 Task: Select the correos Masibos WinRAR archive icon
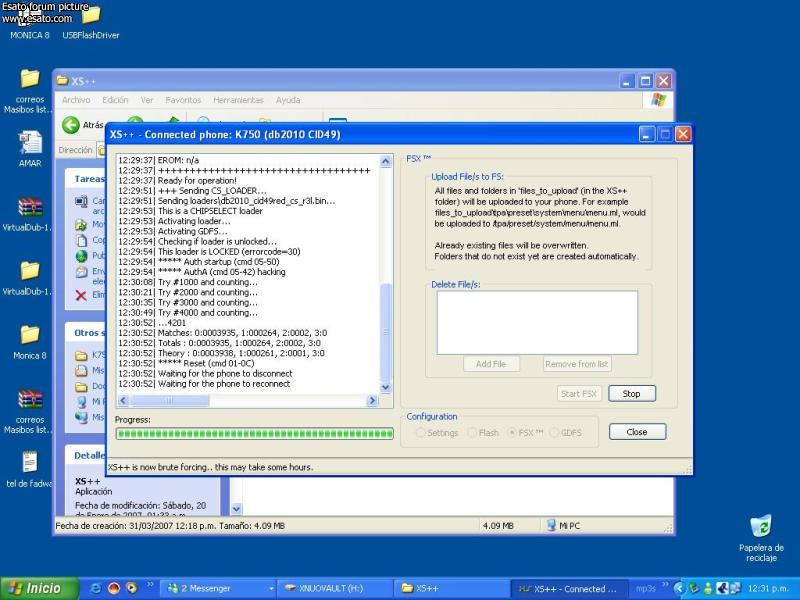(x=30, y=399)
